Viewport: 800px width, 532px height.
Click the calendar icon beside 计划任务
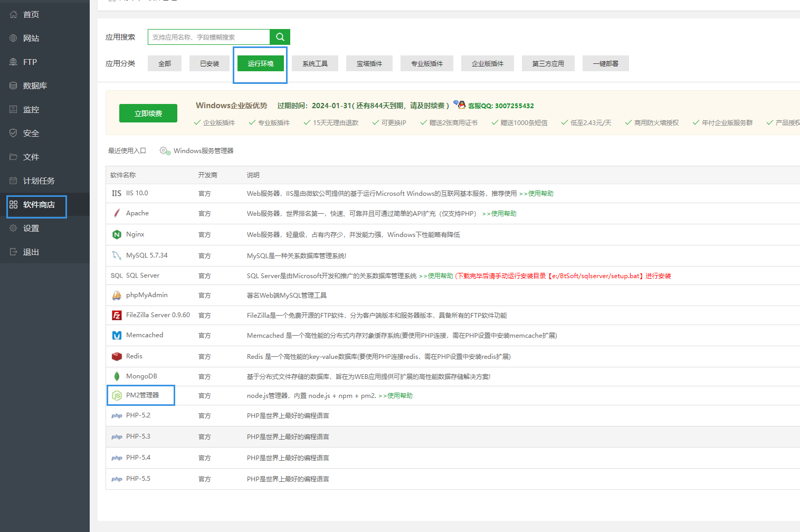coord(13,180)
